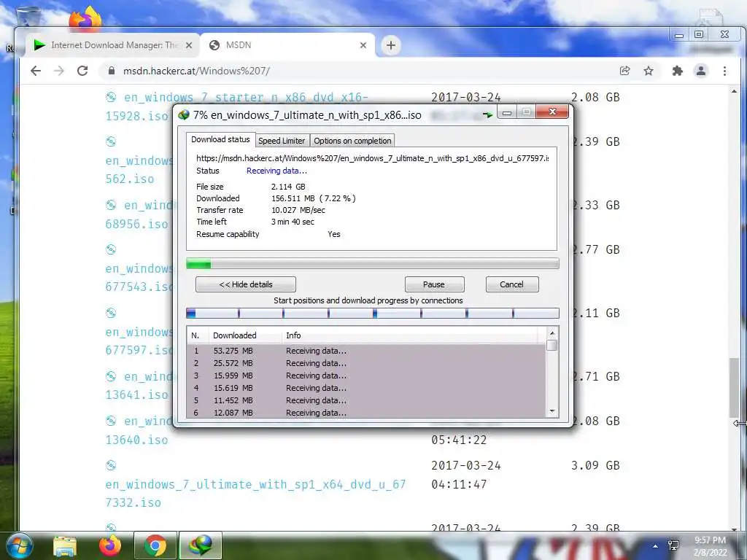The image size is (747, 560).
Task: Open the Speed Limiter tab
Action: pyautogui.click(x=282, y=141)
